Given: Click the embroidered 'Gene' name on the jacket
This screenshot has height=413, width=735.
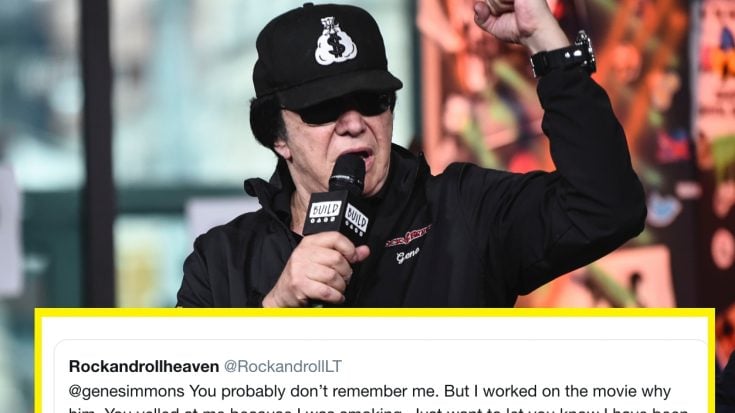Looking at the screenshot, I should click(408, 256).
